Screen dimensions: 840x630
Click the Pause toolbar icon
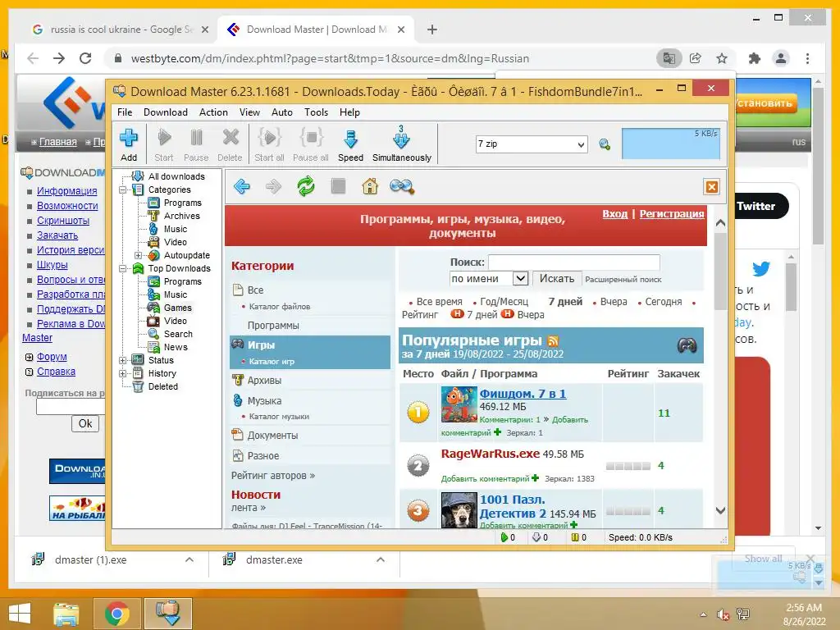196,138
